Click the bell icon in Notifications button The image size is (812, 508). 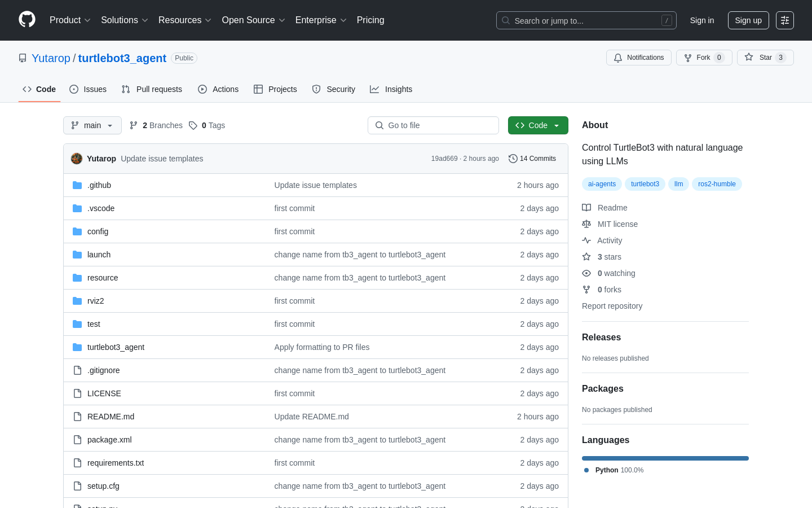[618, 58]
